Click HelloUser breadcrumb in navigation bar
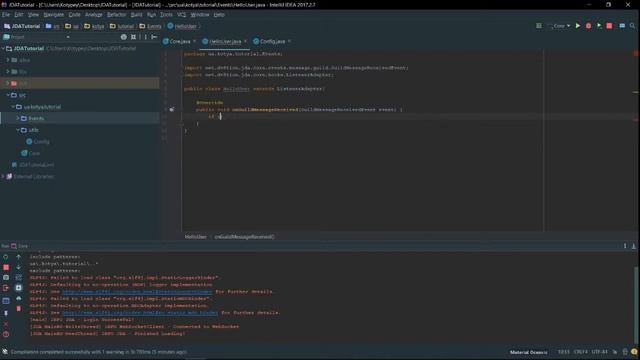Viewport: 640px width, 360px height. [x=182, y=26]
